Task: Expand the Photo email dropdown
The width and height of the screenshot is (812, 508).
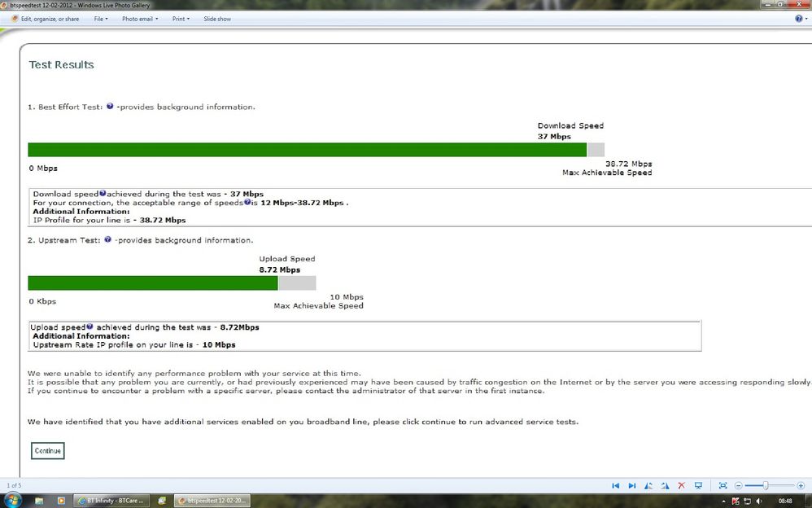Action: (x=140, y=19)
